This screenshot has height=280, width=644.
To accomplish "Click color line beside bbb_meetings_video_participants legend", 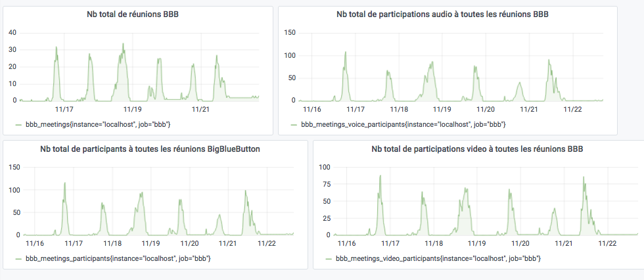I will pos(329,259).
